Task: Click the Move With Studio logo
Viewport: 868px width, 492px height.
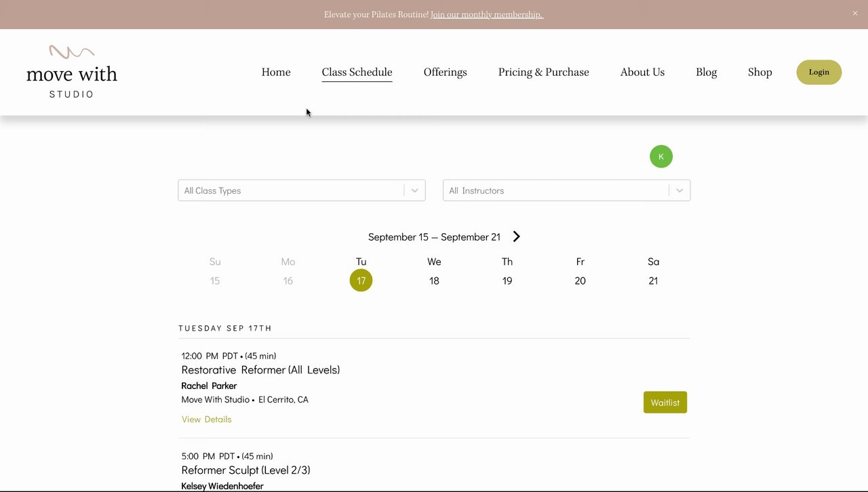Action: (72, 72)
